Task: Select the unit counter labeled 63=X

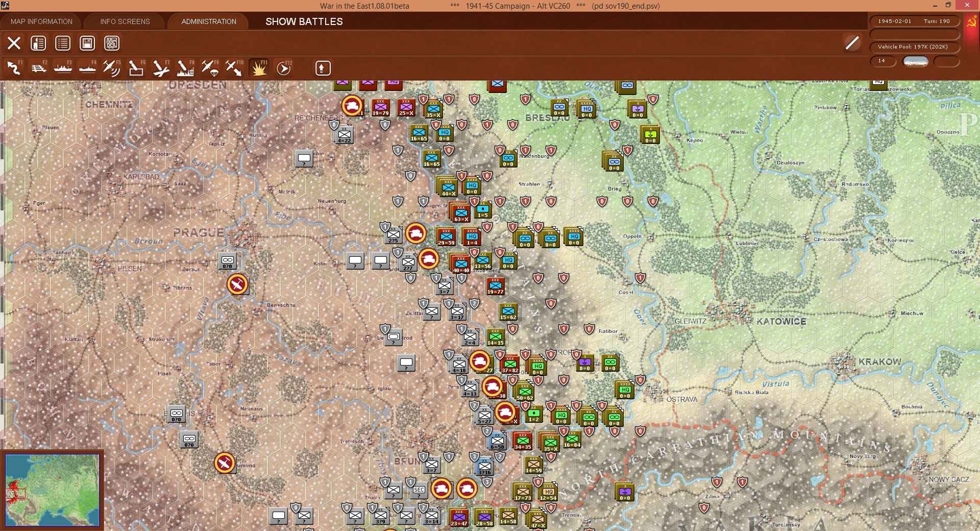Action: tap(461, 212)
